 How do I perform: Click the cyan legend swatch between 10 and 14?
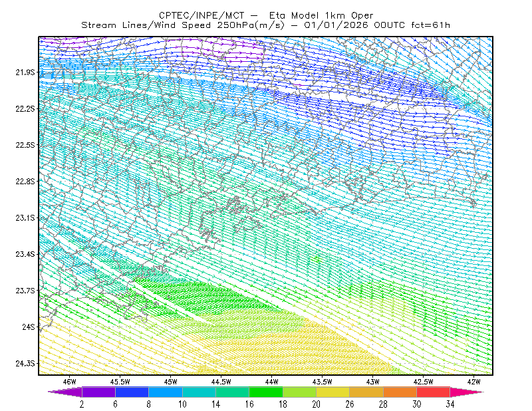[199, 392]
